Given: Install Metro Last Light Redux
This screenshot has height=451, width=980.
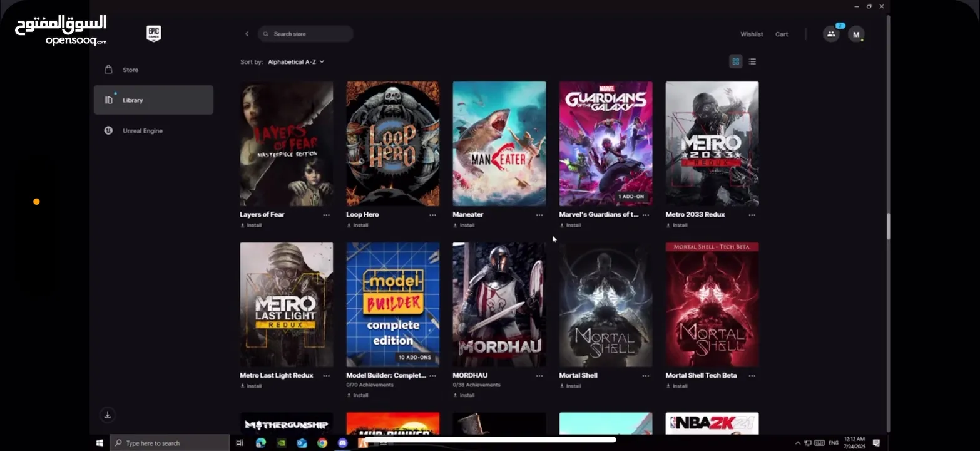Looking at the screenshot, I should pos(251,386).
